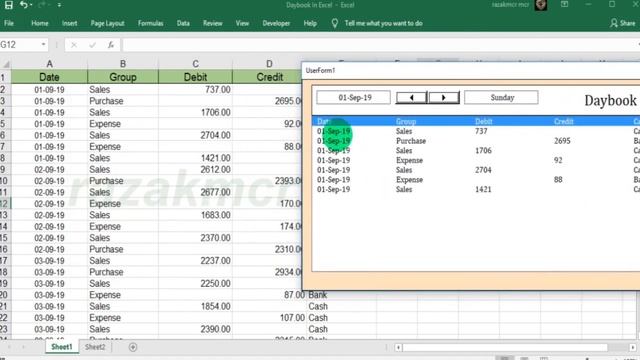Click the Enter checkmark formula bar icon
This screenshot has height=360, width=640.
92,45
